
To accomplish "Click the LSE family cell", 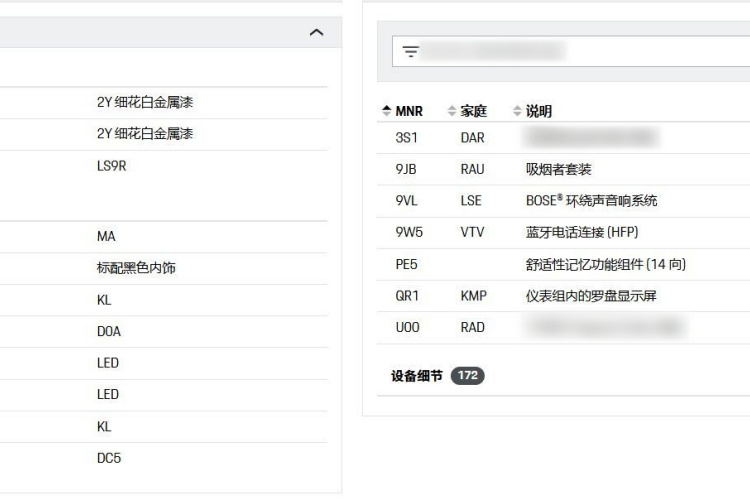I will (471, 201).
